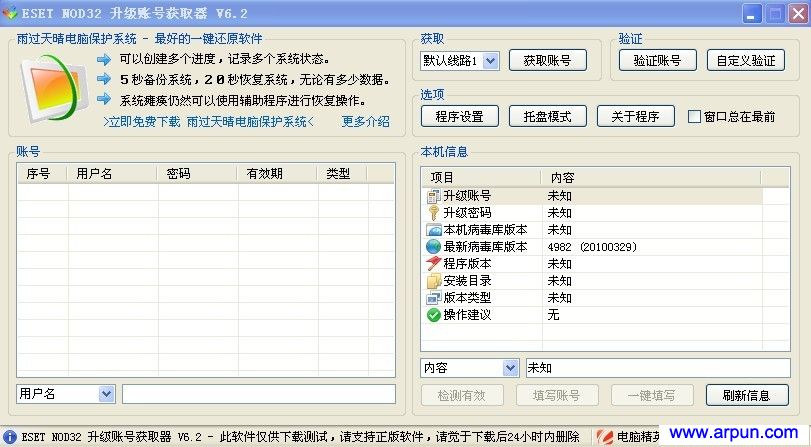Click the 填写账号 button
This screenshot has width=811, height=447.
point(557,395)
